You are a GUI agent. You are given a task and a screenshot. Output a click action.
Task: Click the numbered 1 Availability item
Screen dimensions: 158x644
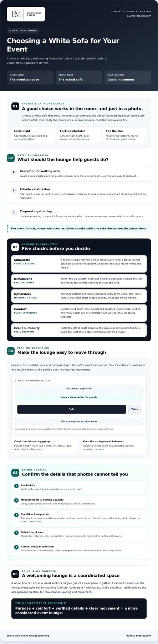79,487
